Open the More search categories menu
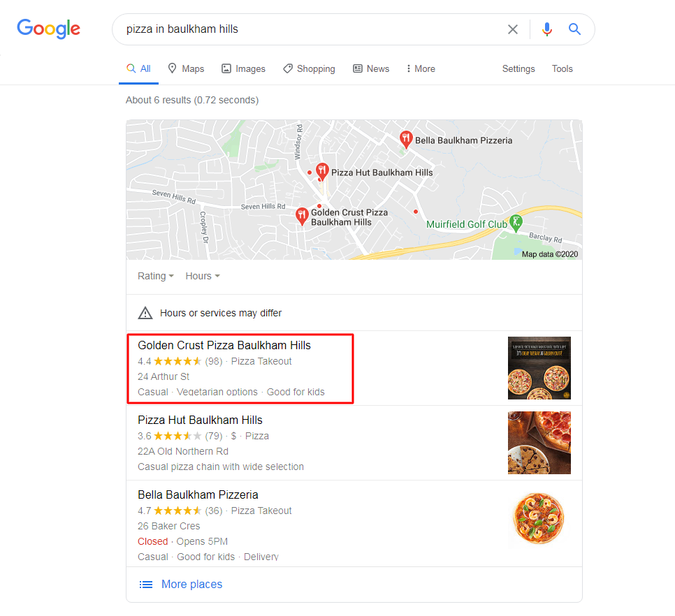 tap(421, 69)
